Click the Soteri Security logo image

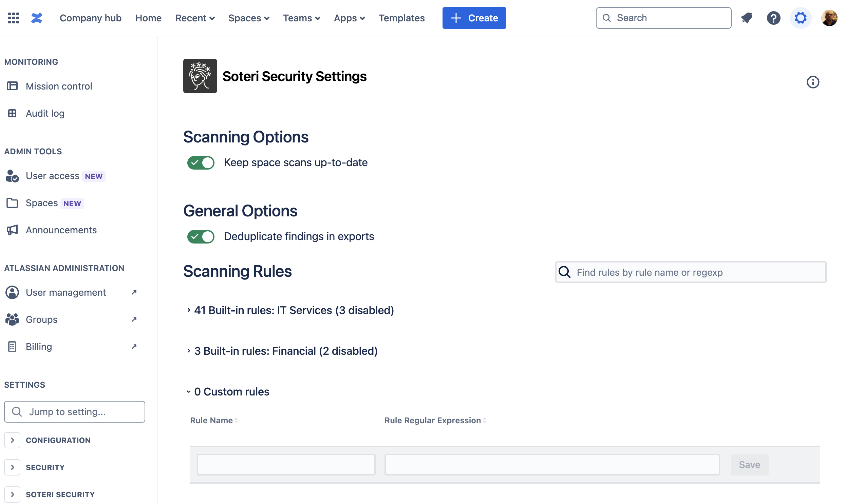pyautogui.click(x=200, y=76)
